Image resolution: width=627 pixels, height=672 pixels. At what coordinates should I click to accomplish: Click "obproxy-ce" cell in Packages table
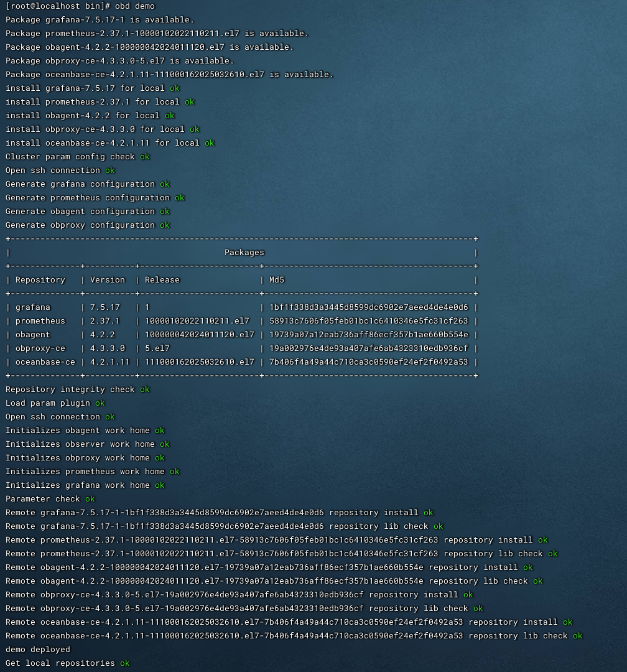pos(40,349)
